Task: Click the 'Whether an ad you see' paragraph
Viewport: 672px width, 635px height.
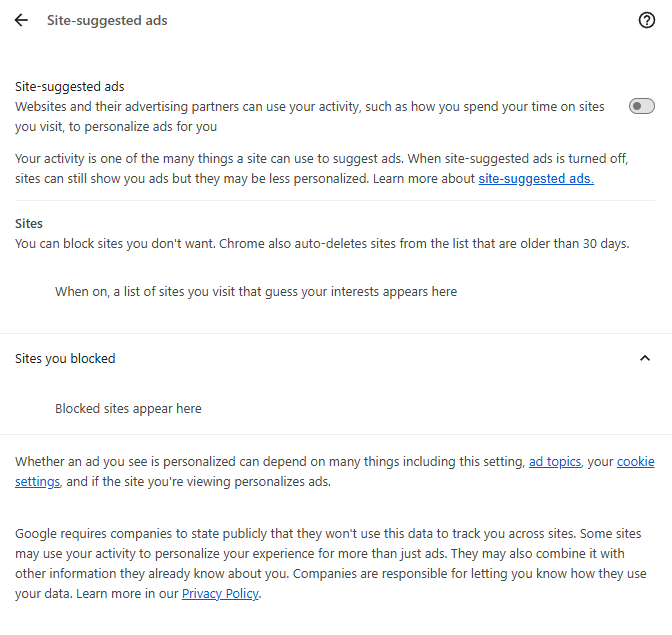Action: 270,462
